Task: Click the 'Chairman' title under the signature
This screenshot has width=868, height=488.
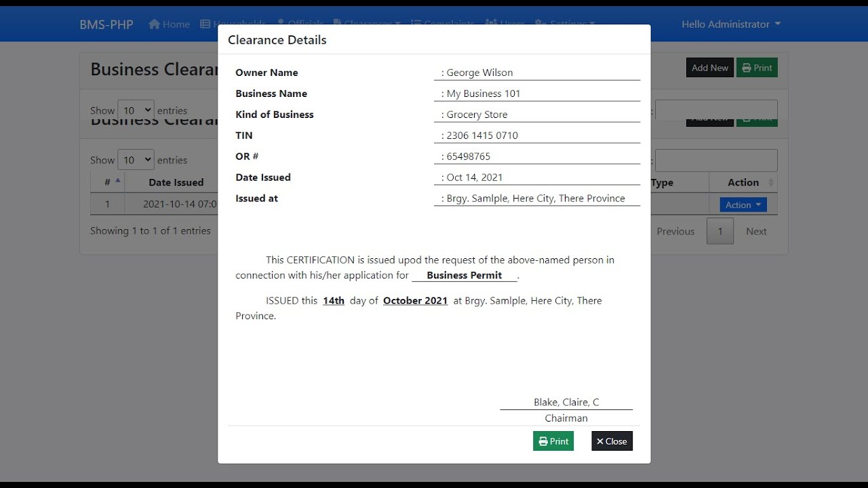Action: pos(566,418)
